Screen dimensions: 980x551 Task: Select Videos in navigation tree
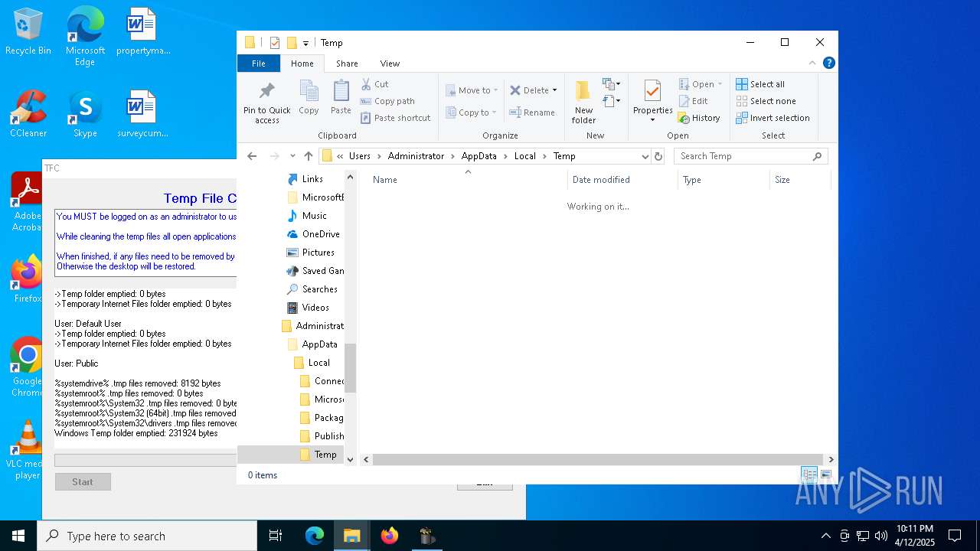pyautogui.click(x=315, y=308)
